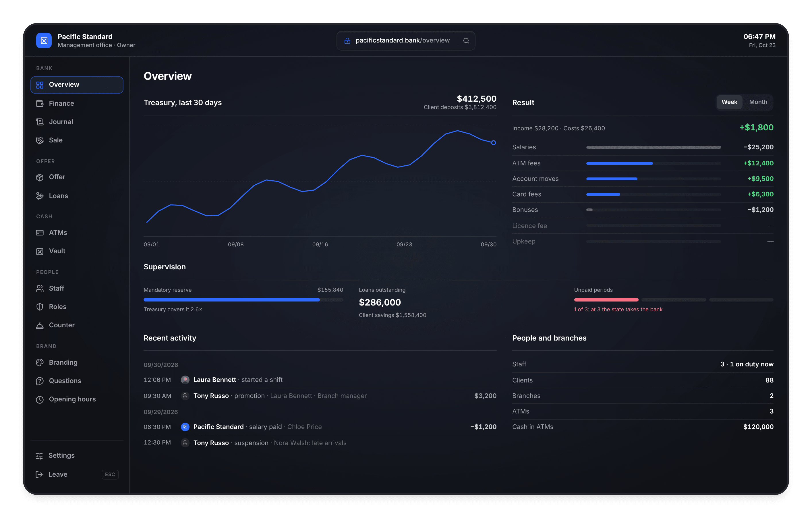
Task: Click the red Unpaid periods segment
Action: (x=606, y=300)
